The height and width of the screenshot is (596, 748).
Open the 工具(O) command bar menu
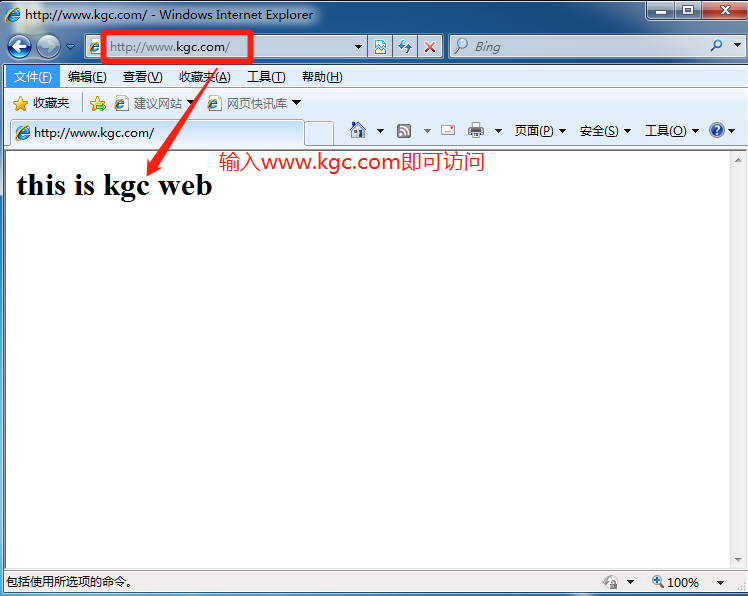pyautogui.click(x=672, y=131)
